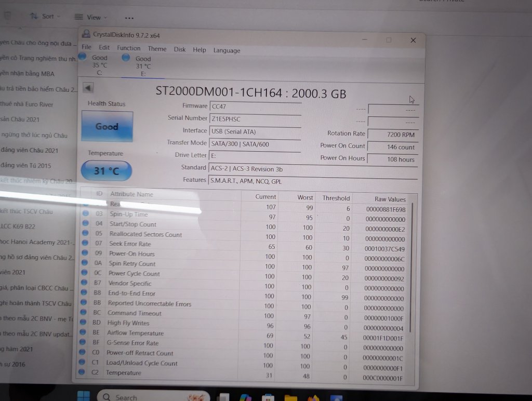Click the Attribute Name column header
Viewport: 532px width, 401px height.
131,194
